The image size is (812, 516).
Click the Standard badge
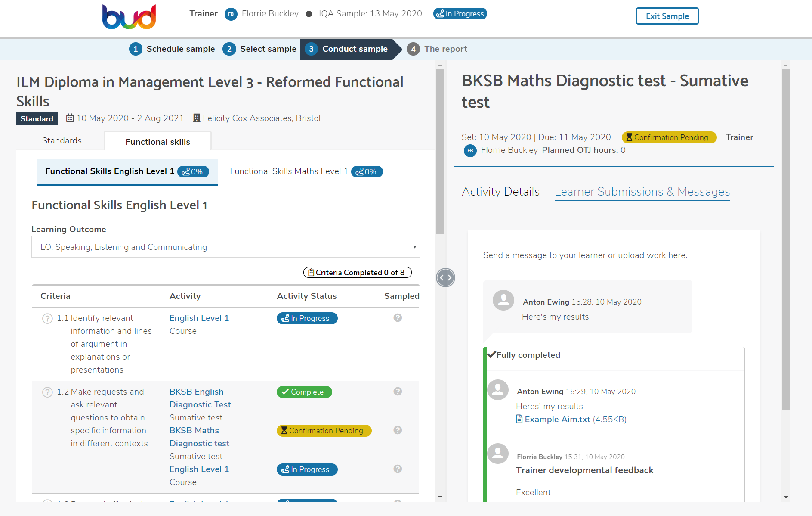click(x=37, y=119)
